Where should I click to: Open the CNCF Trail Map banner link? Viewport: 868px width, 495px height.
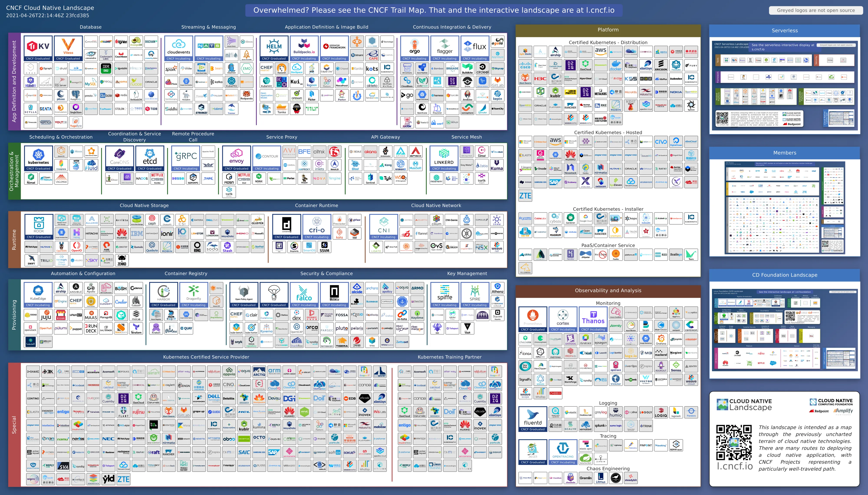434,10
